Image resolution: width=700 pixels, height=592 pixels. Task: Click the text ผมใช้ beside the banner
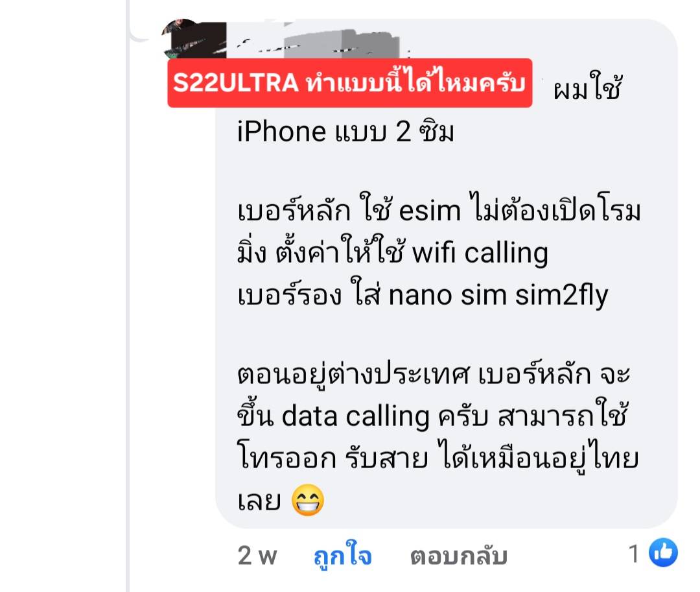click(x=587, y=87)
